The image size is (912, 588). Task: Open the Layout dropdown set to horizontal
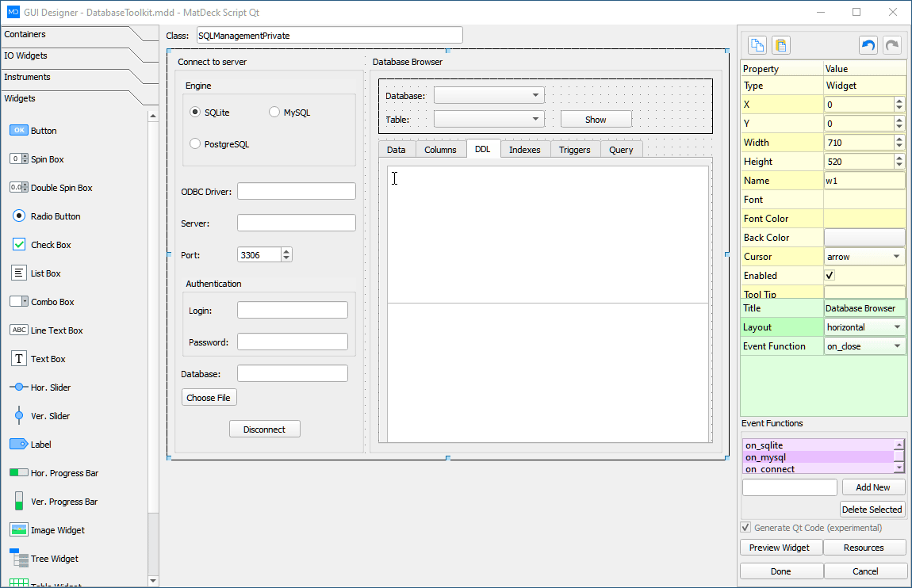(x=864, y=327)
